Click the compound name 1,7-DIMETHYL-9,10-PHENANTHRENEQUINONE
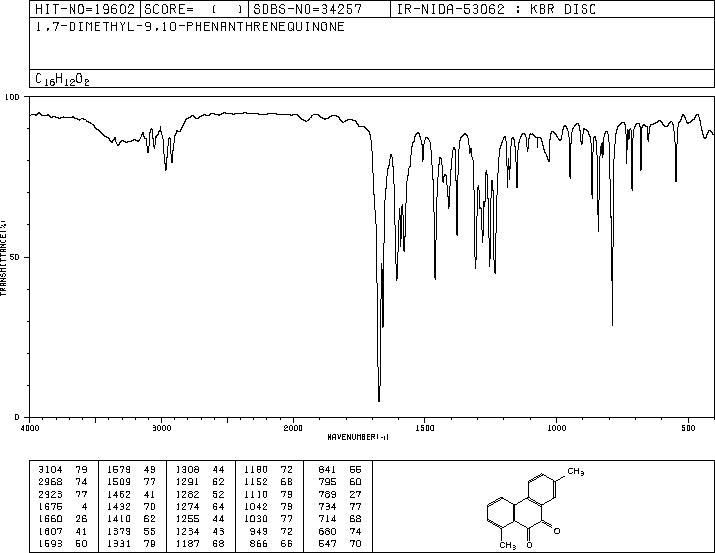This screenshot has width=715, height=553. (x=190, y=27)
